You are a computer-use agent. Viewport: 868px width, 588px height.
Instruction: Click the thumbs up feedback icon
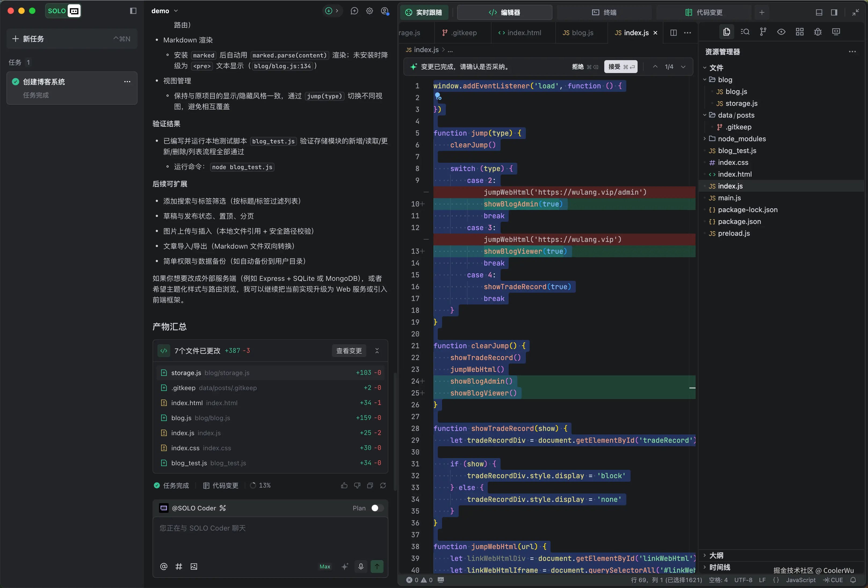[344, 485]
